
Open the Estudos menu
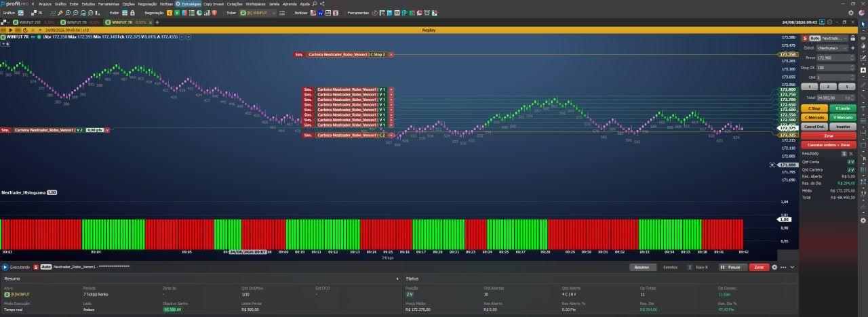tap(88, 4)
